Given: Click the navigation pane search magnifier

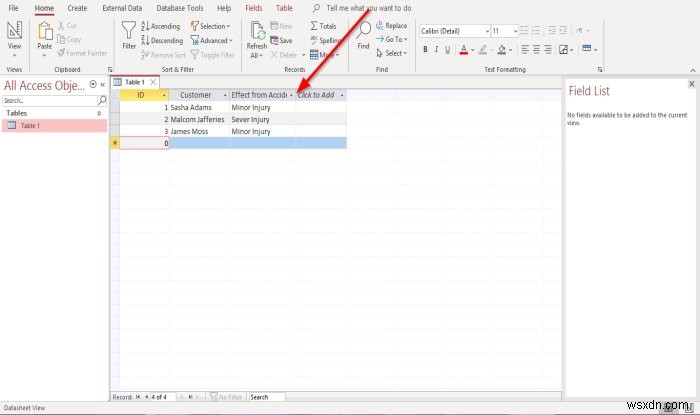Looking at the screenshot, I should [x=102, y=100].
